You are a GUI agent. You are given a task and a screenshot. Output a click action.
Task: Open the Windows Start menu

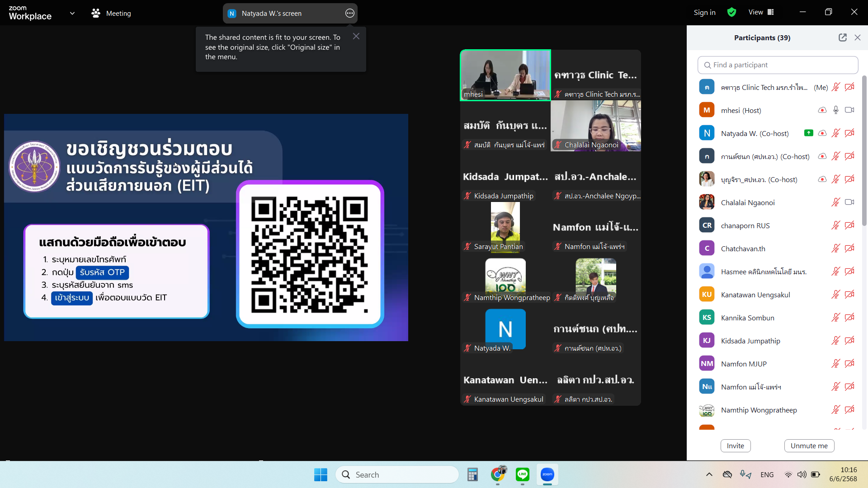(321, 474)
